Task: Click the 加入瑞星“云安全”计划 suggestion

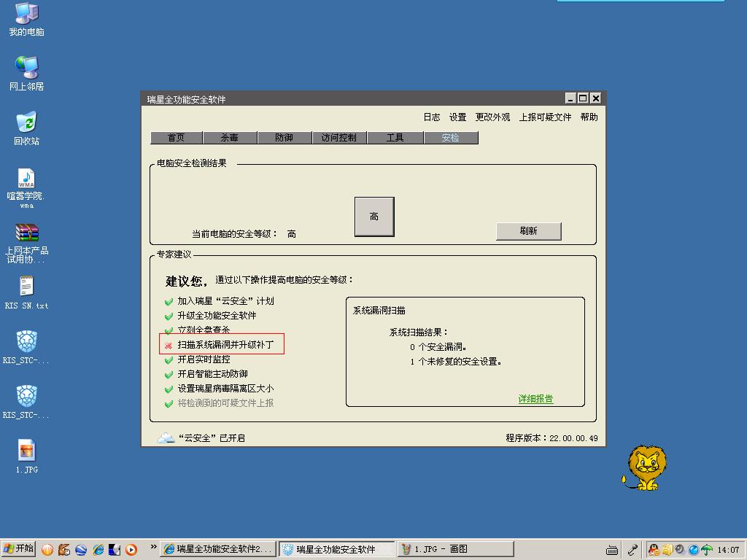Action: (x=226, y=301)
